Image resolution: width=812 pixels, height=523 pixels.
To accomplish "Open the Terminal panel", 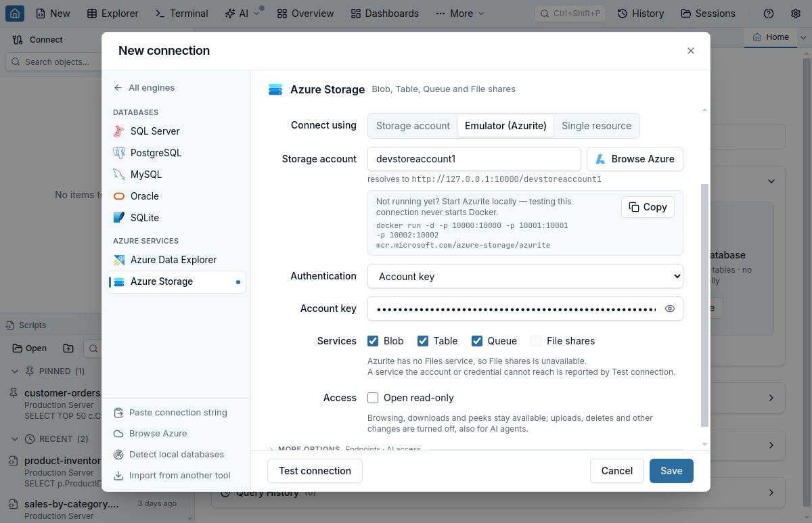I will 182,13.
